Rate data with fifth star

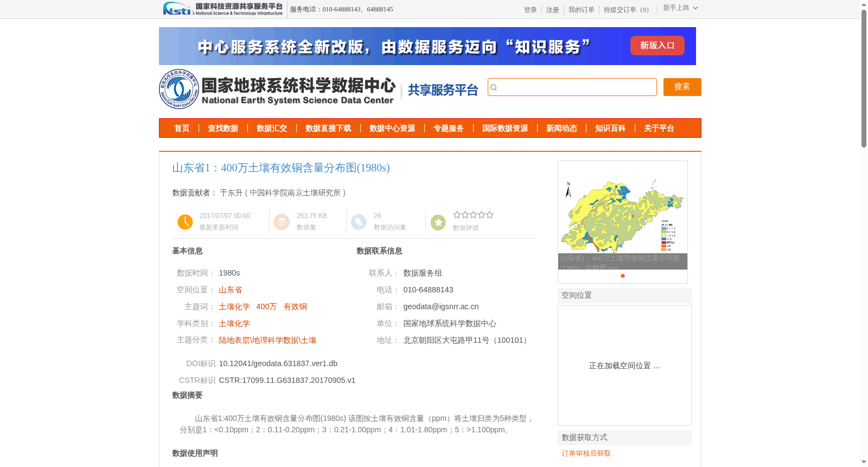coord(489,215)
